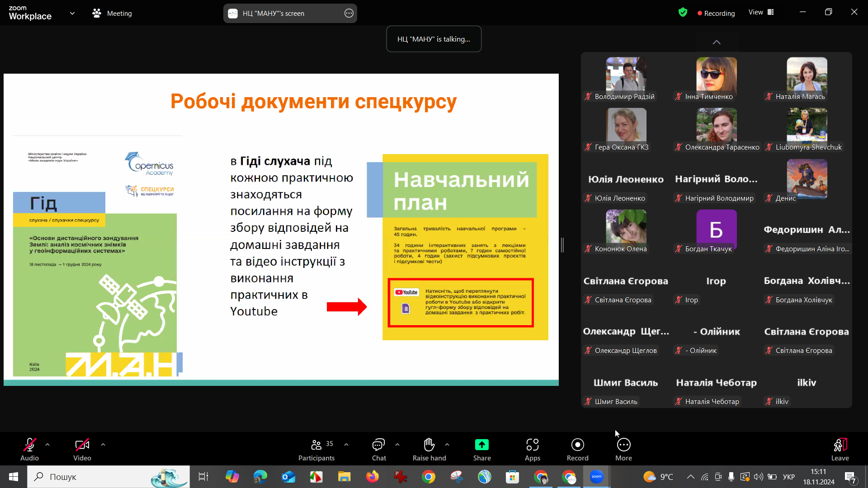
Task: Expand video options chevron next to Video
Action: (x=103, y=445)
